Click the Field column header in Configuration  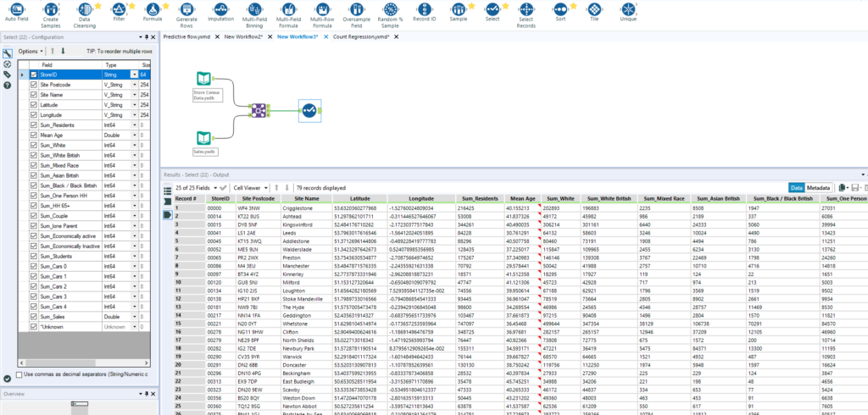coord(70,64)
